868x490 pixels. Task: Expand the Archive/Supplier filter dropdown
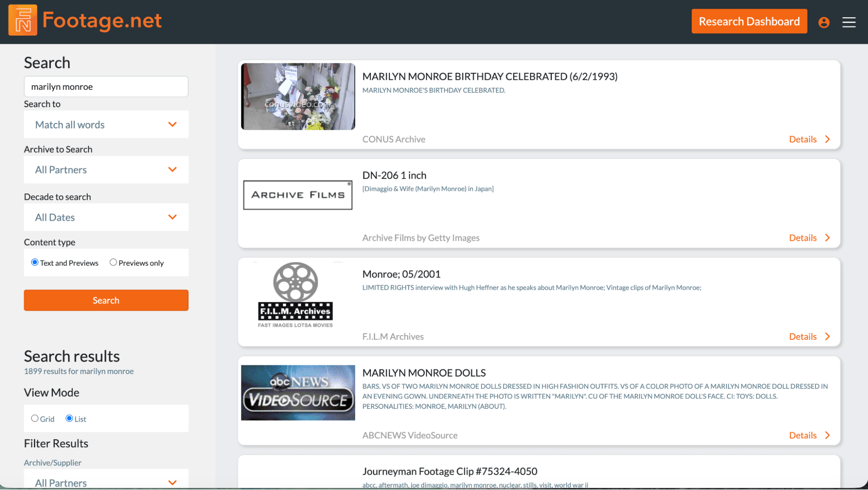click(106, 479)
